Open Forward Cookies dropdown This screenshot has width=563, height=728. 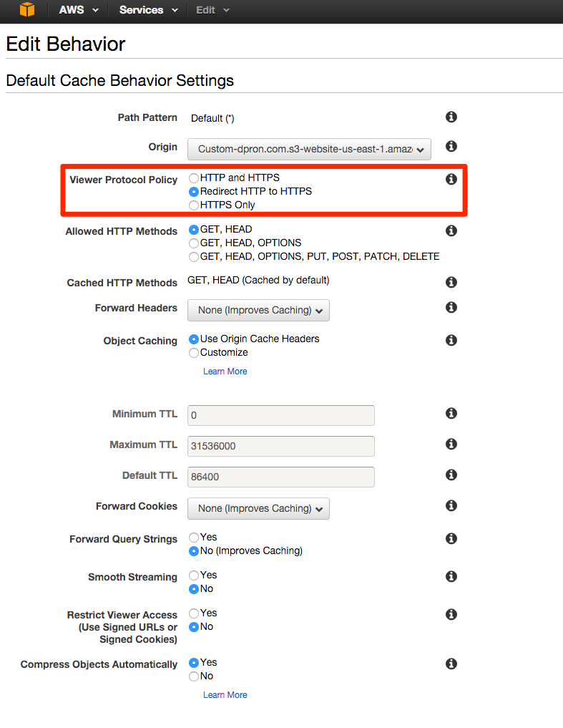(258, 508)
